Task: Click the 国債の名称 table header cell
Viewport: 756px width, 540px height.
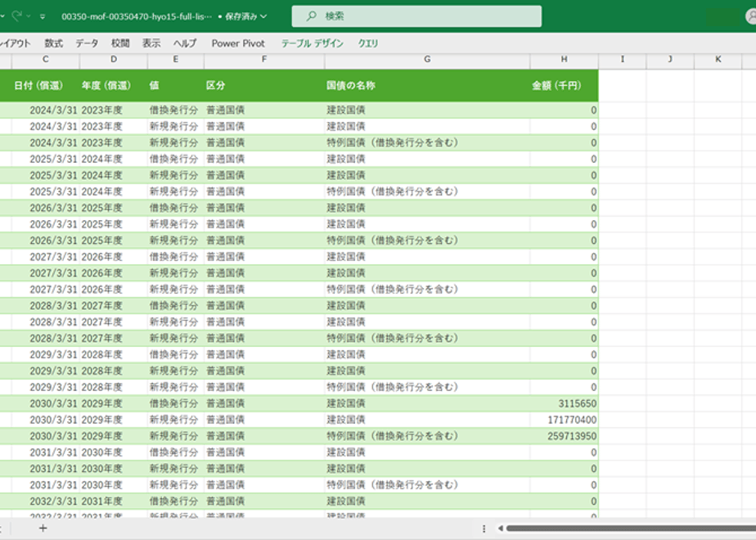Action: (x=427, y=85)
